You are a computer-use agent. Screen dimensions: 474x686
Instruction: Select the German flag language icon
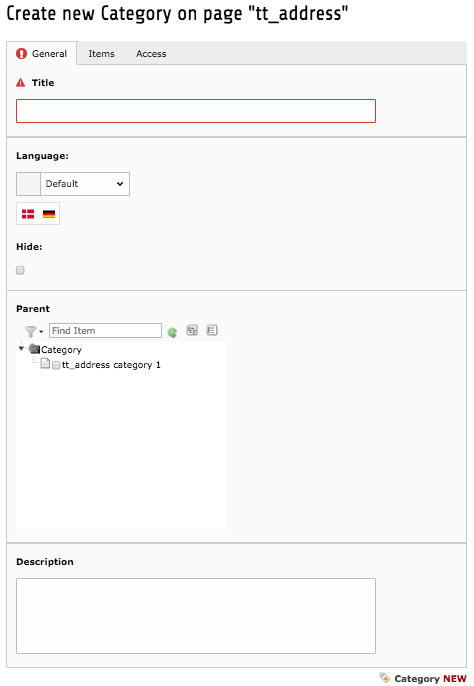point(49,214)
